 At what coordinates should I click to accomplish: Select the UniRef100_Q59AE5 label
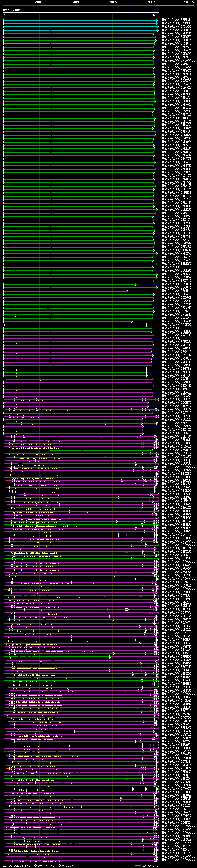tap(177, 450)
